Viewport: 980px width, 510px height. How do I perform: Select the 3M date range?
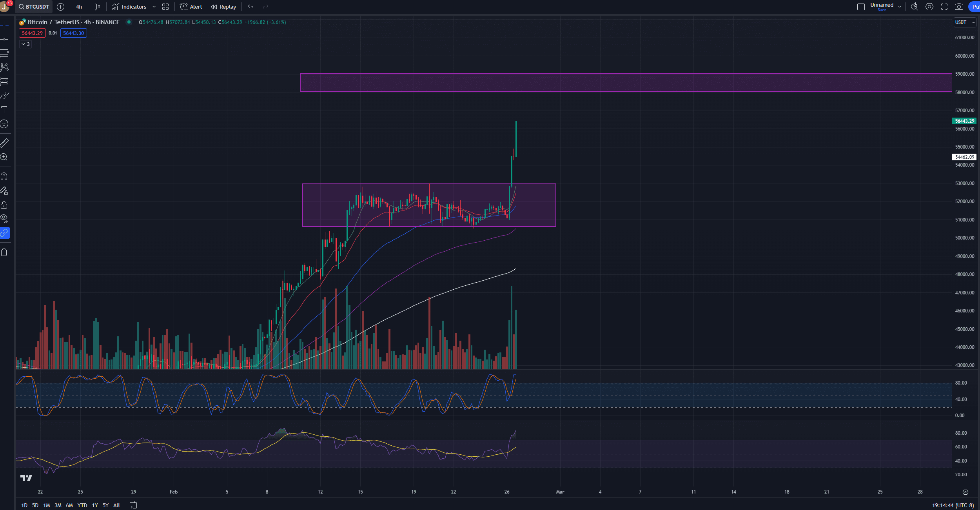click(58, 505)
